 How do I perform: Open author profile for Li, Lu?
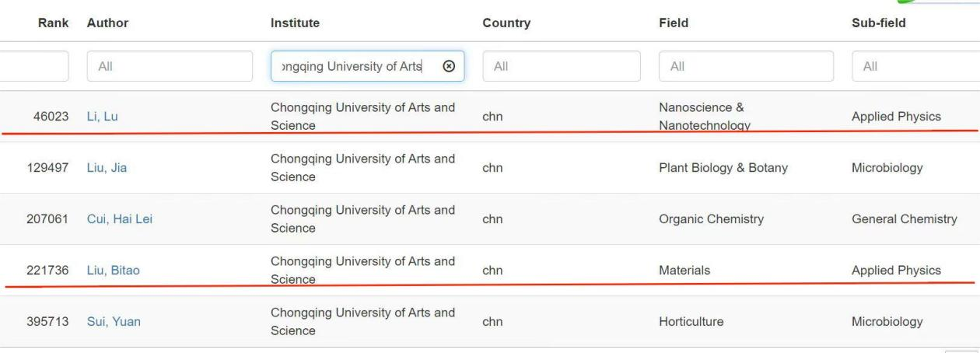(x=102, y=117)
